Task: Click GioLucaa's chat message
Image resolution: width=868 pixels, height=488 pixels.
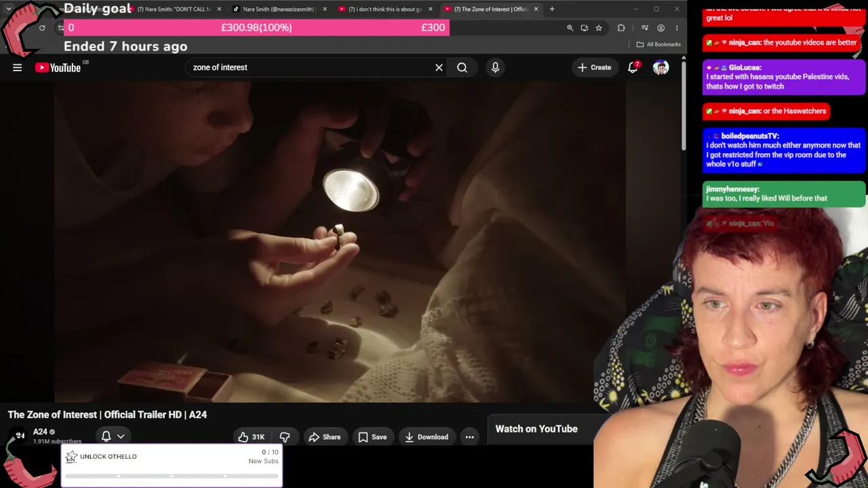Action: (x=784, y=77)
